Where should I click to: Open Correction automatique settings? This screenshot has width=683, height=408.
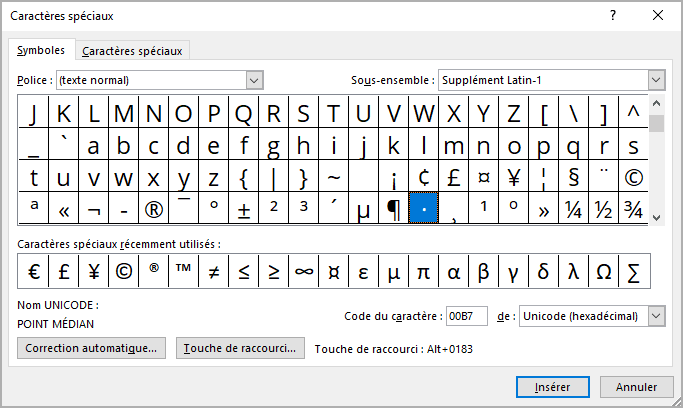(91, 348)
